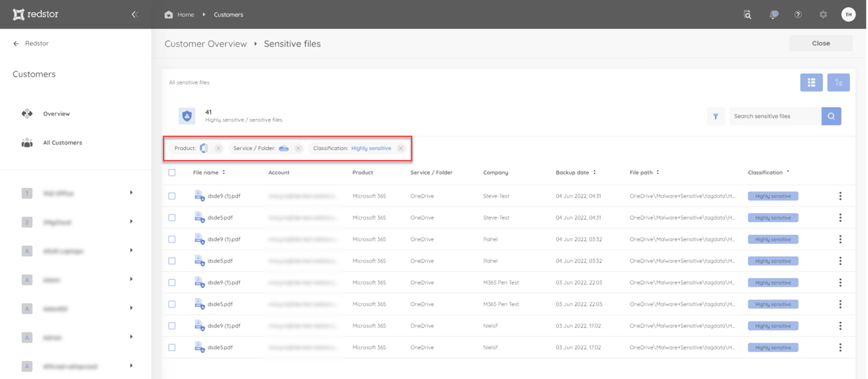Switch to list view icon
Image resolution: width=868 pixels, height=379 pixels.
coord(812,82)
